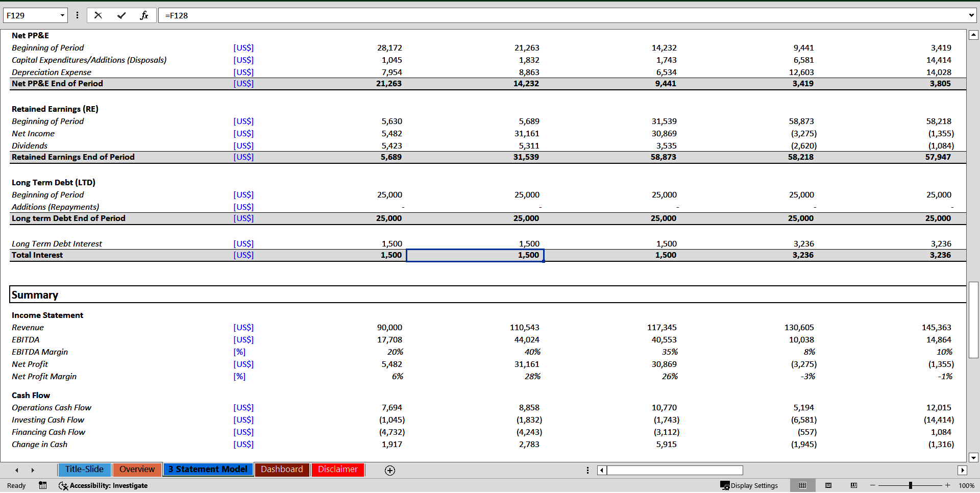
Task: Select the Retained Earnings end value 57,947
Action: click(x=938, y=157)
